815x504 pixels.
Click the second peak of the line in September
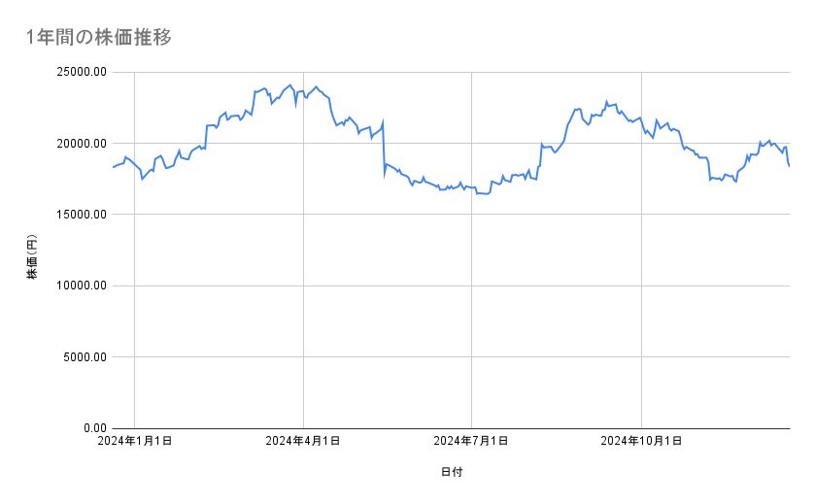click(x=606, y=101)
